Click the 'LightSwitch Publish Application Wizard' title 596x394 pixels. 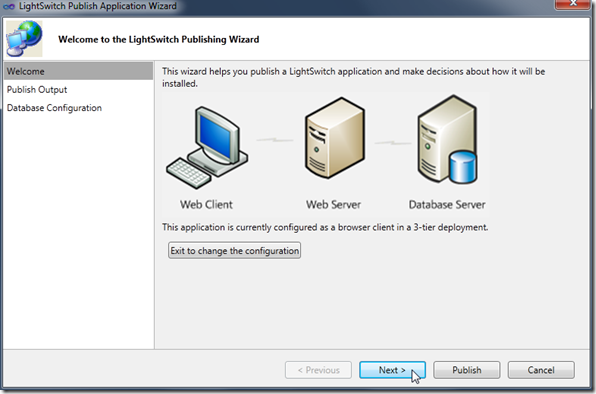pyautogui.click(x=98, y=6)
